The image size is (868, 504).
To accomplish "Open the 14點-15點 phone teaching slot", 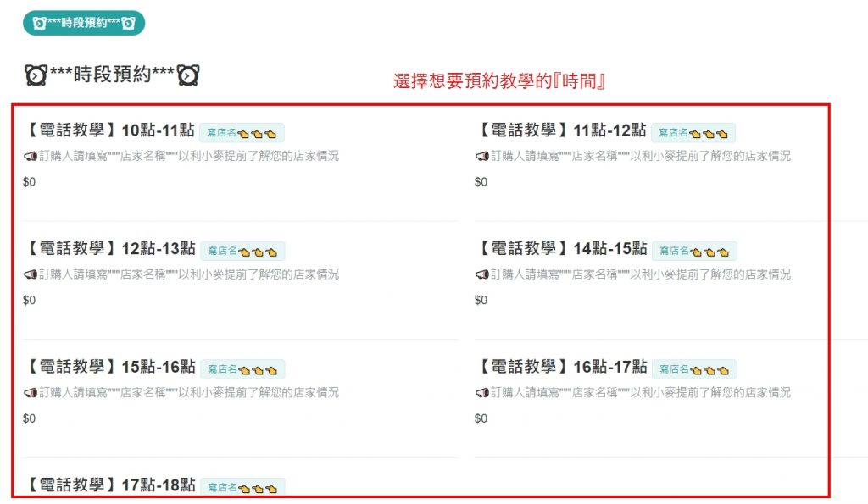I will click(x=561, y=249).
